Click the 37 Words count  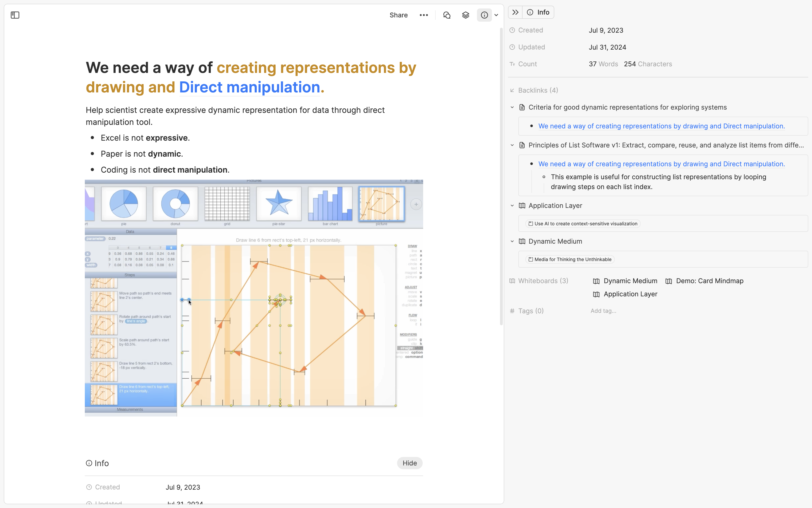coord(603,64)
